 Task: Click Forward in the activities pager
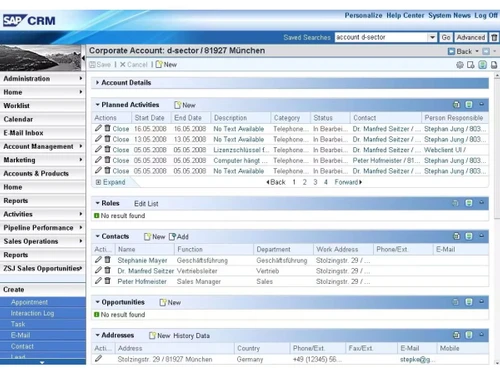(x=348, y=182)
